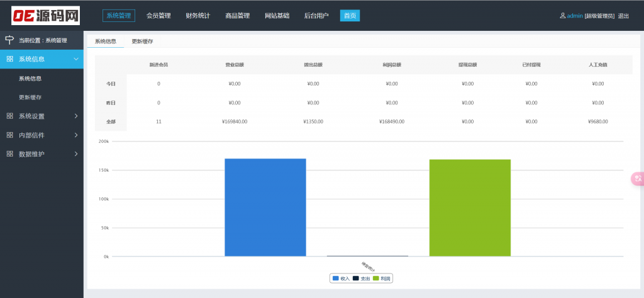
Task: Click the location pin icon beside 当前位置
Action: [x=9, y=40]
